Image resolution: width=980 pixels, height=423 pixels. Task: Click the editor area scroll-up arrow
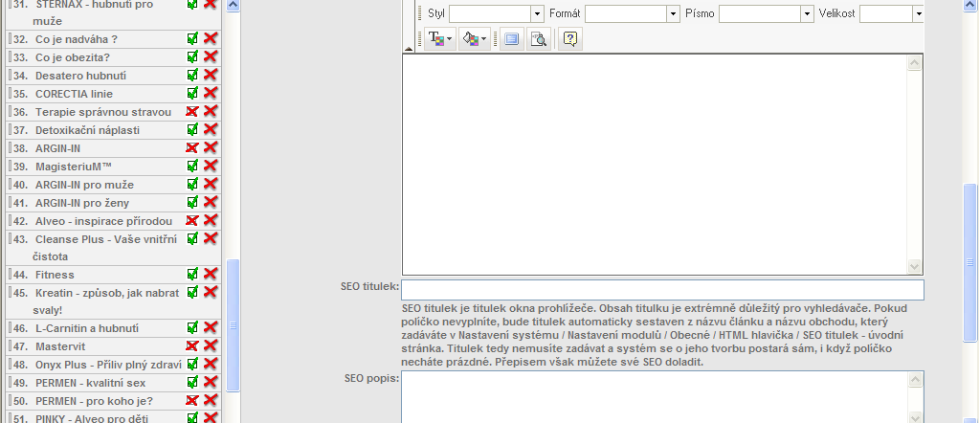(x=914, y=62)
